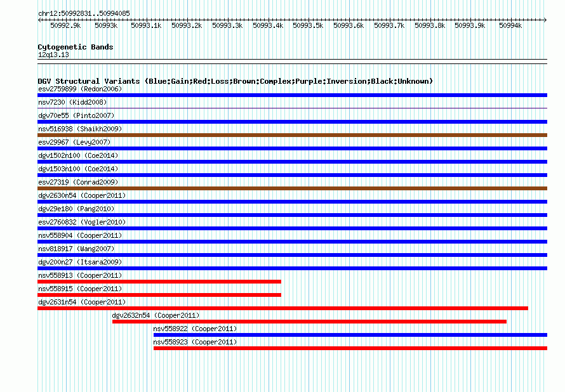Select brown complex bar of nsv516938
Image resolution: width=565 pixels, height=392 pixels.
(x=292, y=135)
